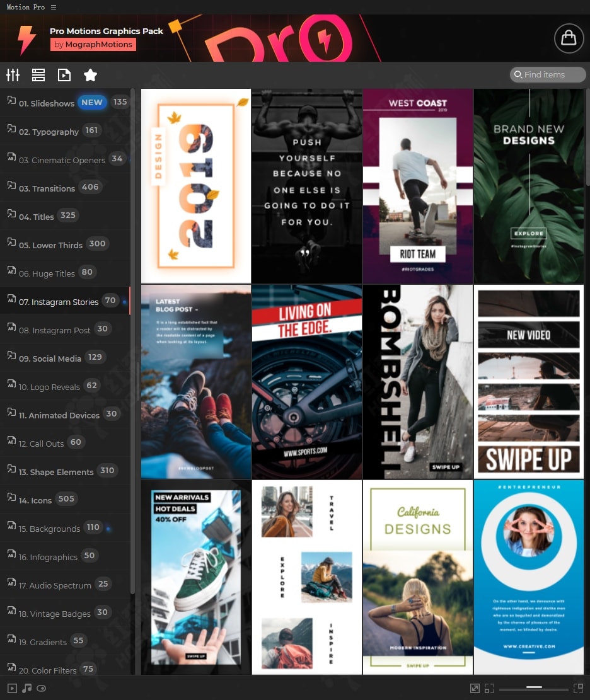The height and width of the screenshot is (700, 590).
Task: Select the 04. Titles category
Action: [x=65, y=216]
